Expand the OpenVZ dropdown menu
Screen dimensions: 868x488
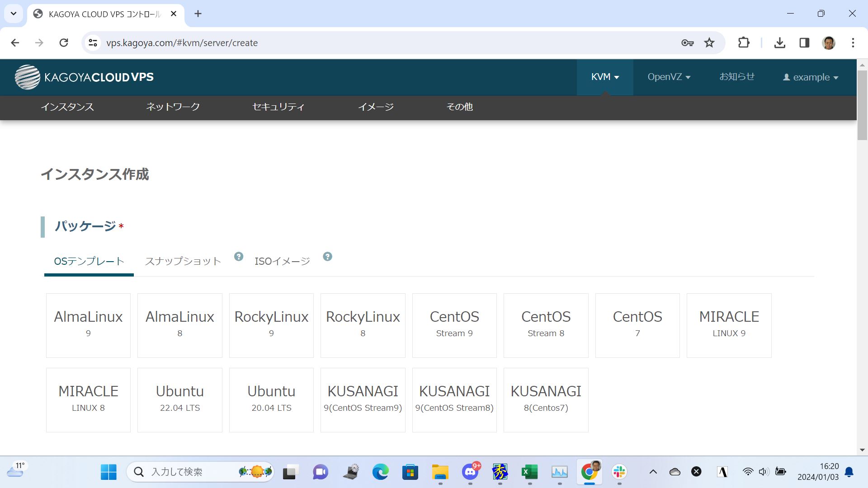[669, 77]
